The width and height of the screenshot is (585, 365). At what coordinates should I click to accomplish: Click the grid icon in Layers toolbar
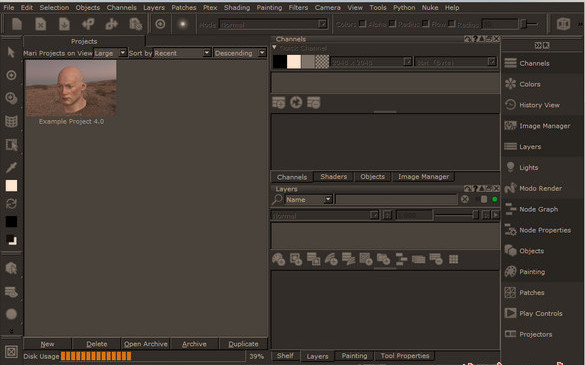(454, 259)
